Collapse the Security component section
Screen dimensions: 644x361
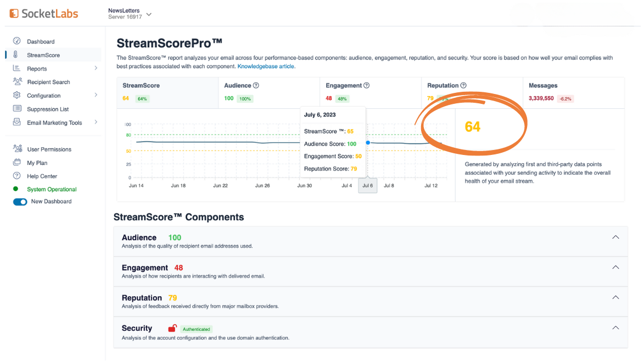(615, 327)
